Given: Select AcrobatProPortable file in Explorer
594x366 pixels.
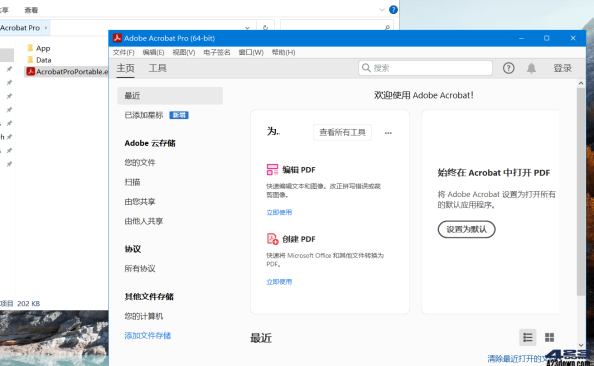Looking at the screenshot, I should [67, 72].
